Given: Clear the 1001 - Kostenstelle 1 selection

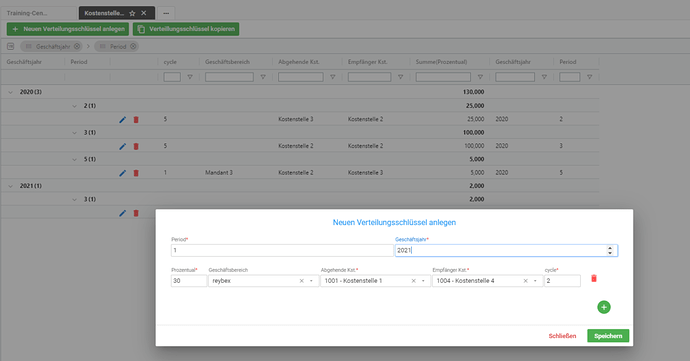Looking at the screenshot, I should point(413,281).
